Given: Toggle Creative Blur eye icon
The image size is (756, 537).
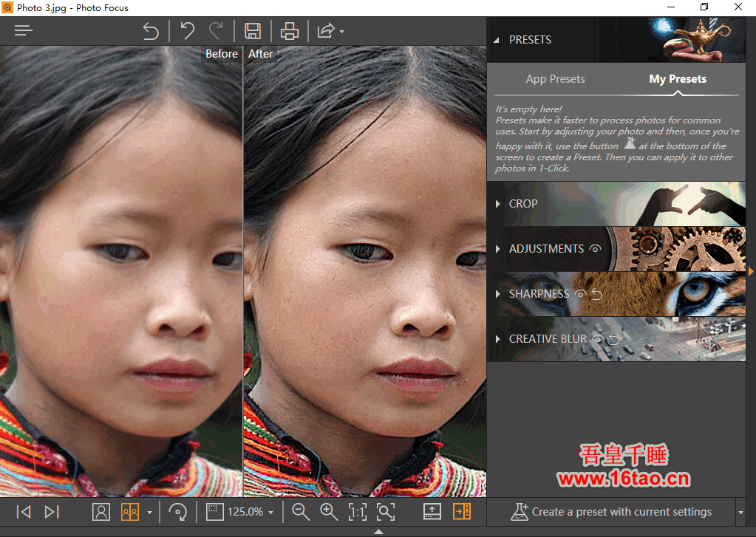Looking at the screenshot, I should tap(599, 339).
